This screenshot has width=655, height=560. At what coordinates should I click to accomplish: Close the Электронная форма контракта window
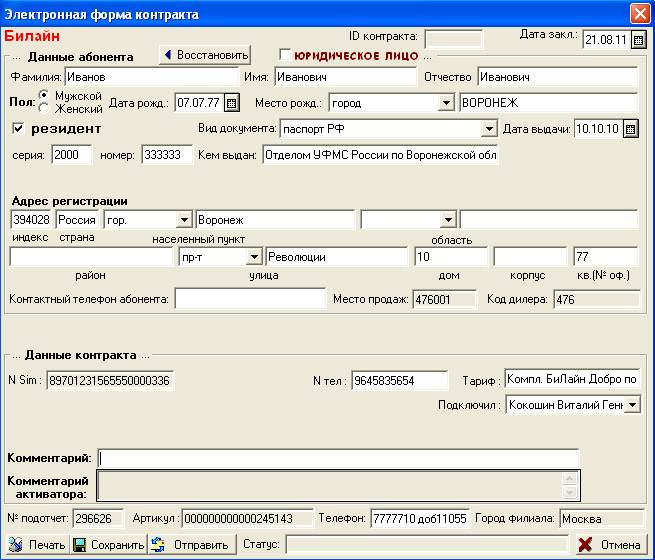(640, 13)
